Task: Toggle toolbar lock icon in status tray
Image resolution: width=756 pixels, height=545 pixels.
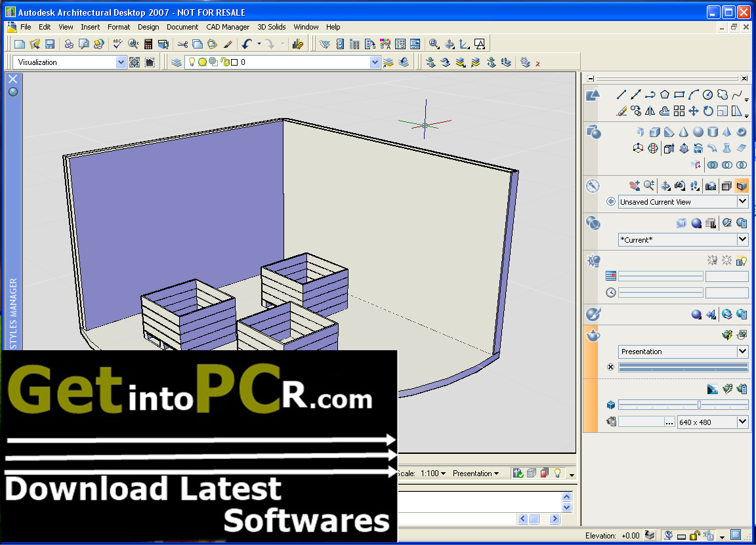Action: 694,535
